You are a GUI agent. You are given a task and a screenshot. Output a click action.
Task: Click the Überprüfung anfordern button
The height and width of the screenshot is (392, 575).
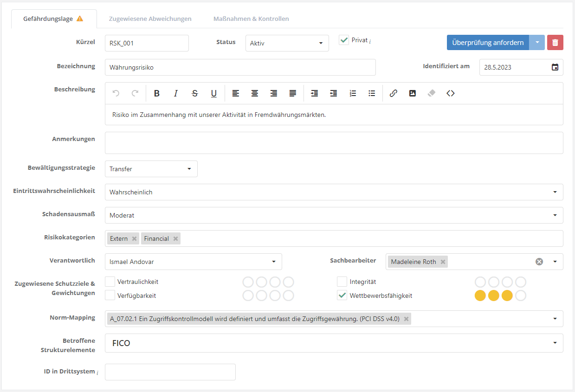488,43
